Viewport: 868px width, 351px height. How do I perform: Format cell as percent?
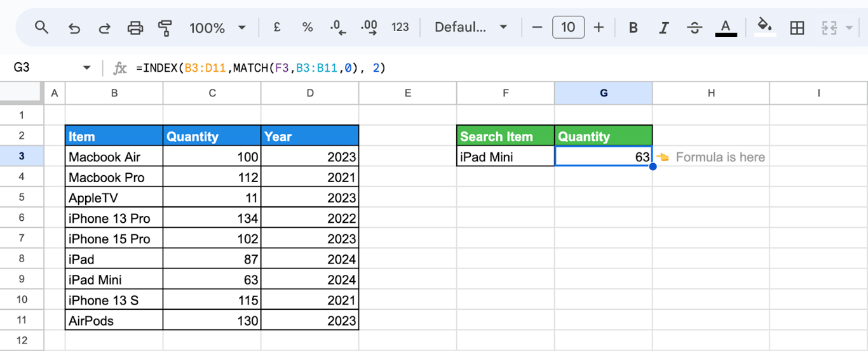point(308,27)
